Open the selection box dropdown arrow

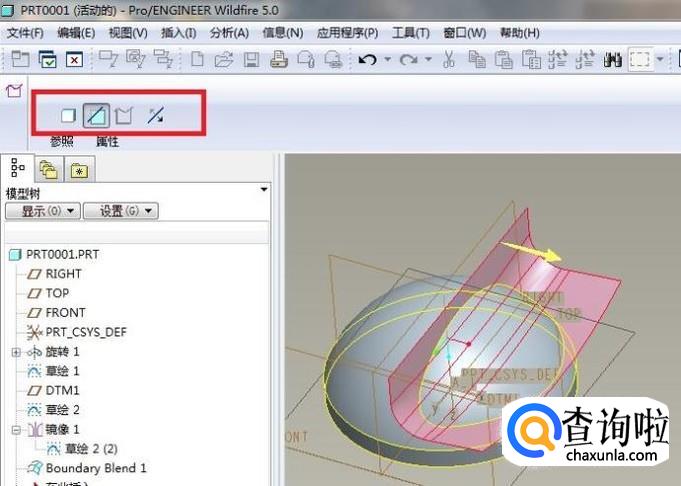[x=660, y=59]
